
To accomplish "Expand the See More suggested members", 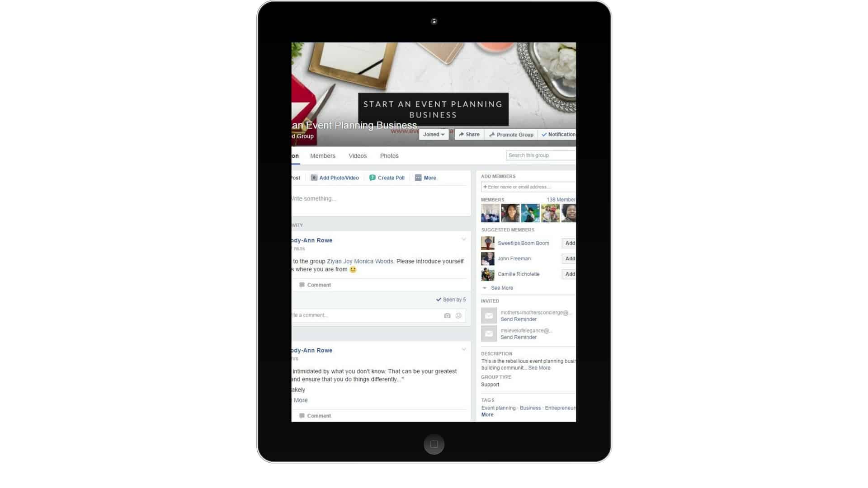I will pyautogui.click(x=502, y=288).
